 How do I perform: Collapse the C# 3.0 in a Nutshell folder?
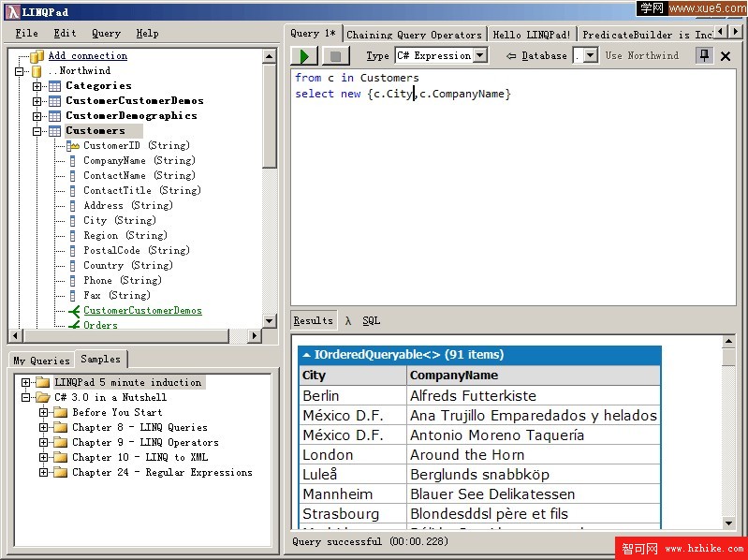pos(26,397)
